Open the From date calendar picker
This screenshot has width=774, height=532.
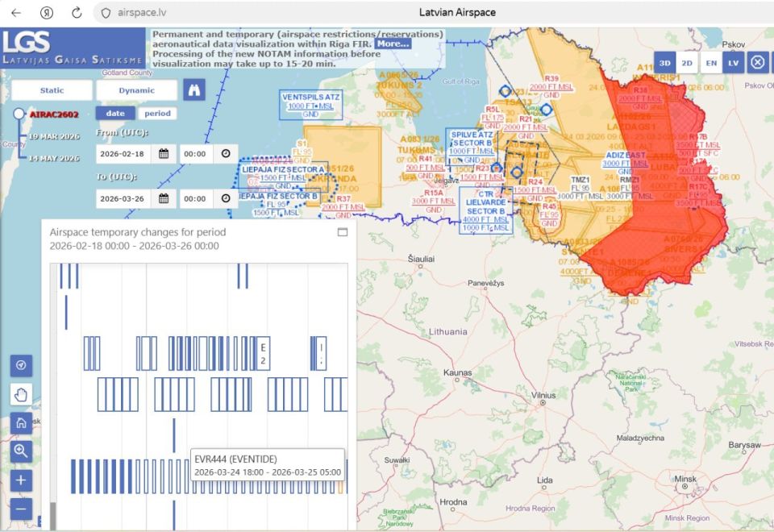pos(164,153)
